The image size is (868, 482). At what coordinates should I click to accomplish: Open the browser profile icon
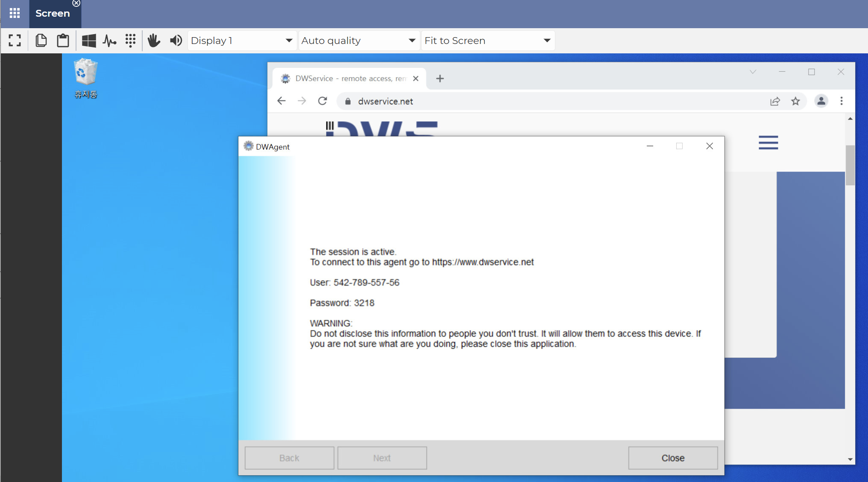821,101
